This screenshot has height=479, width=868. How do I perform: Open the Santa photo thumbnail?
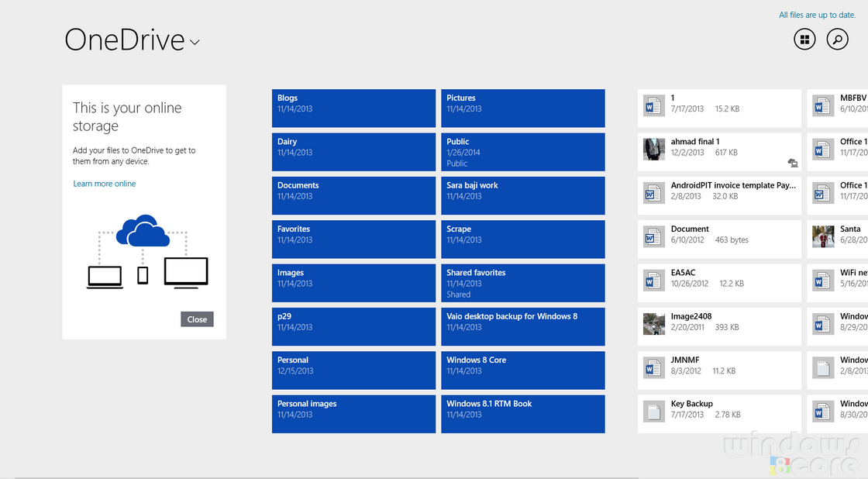click(824, 236)
